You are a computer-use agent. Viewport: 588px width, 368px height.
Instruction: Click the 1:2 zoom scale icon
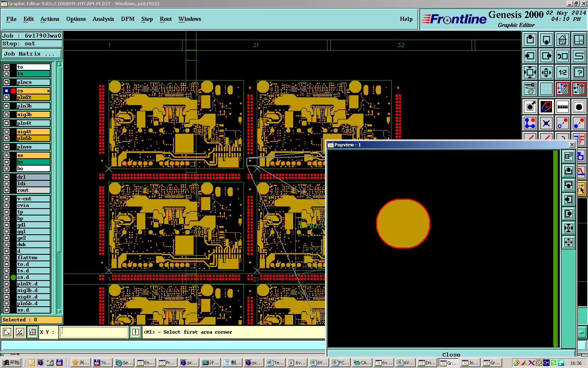coord(563,72)
